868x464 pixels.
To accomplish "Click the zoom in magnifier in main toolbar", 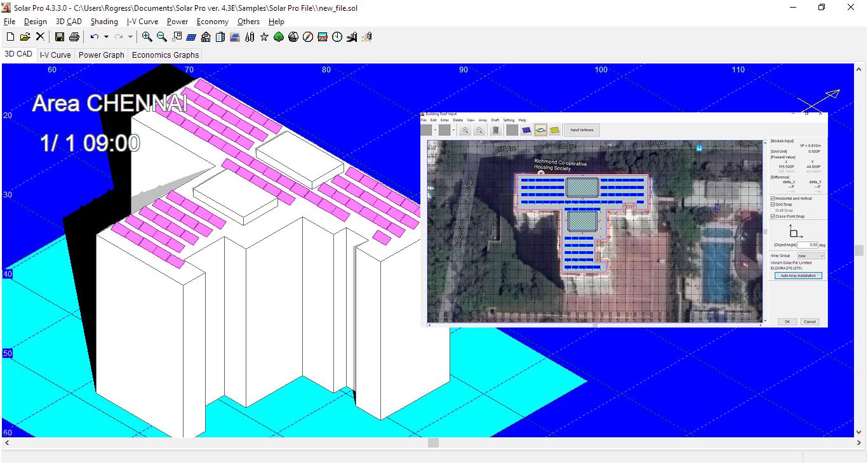I will pyautogui.click(x=147, y=37).
